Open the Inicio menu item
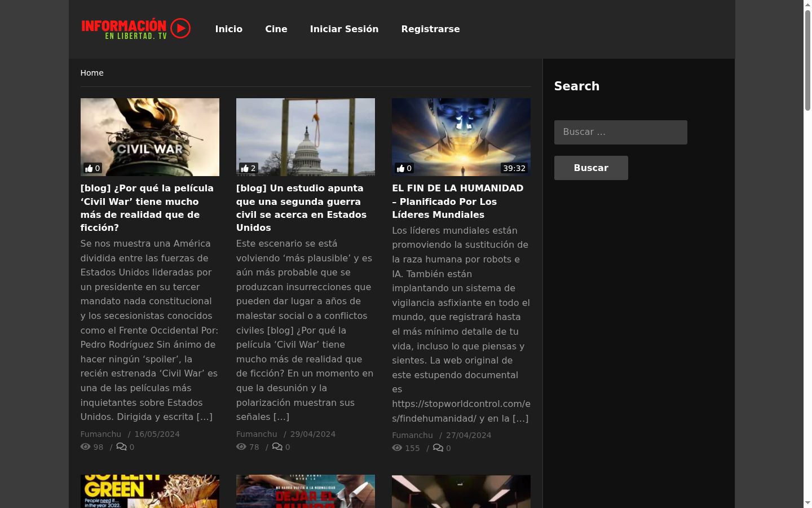This screenshot has width=812, height=508. 229,29
